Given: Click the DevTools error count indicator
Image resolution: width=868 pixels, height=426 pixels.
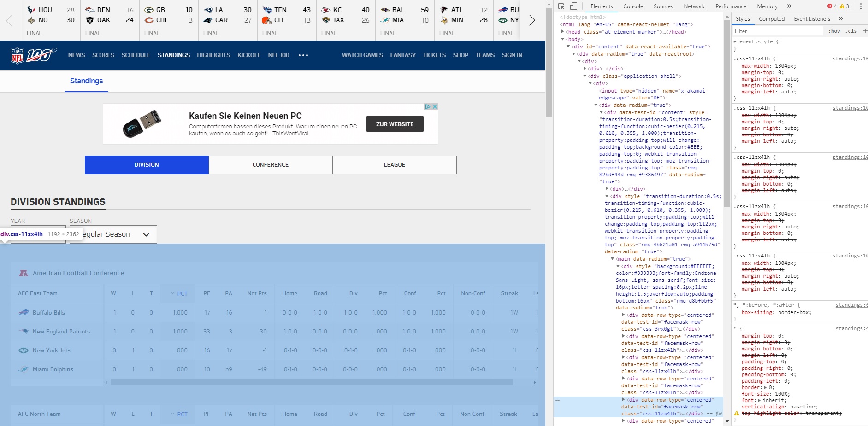Looking at the screenshot, I should point(832,6).
